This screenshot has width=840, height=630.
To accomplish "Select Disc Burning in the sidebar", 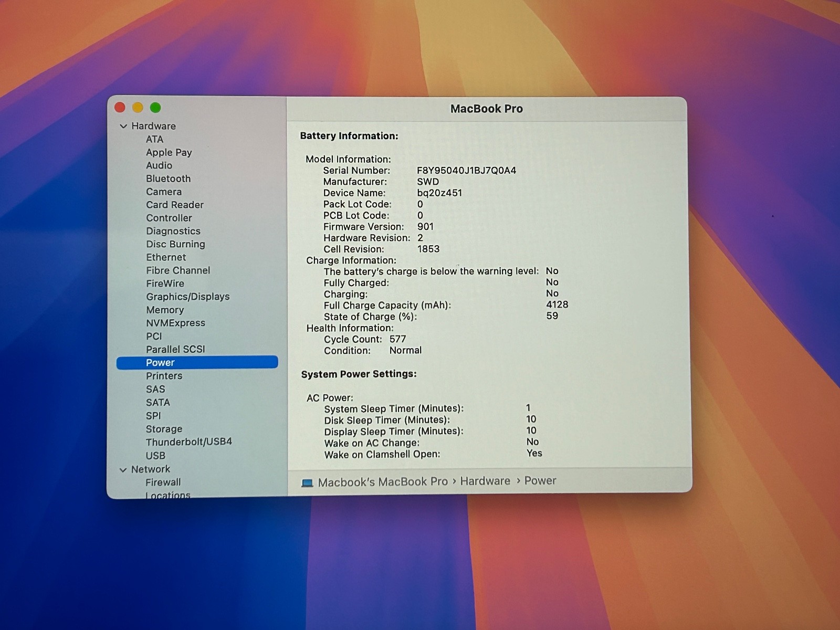I will pyautogui.click(x=175, y=244).
